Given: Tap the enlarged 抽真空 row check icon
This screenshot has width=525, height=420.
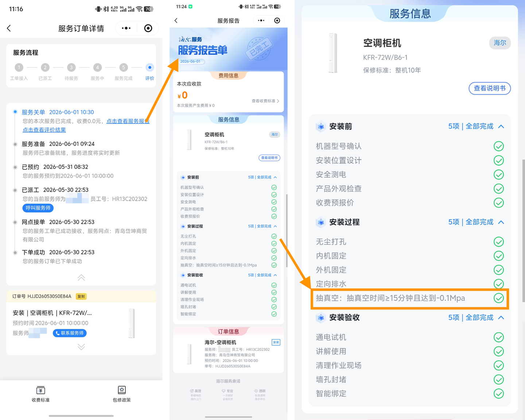Looking at the screenshot, I should click(499, 298).
